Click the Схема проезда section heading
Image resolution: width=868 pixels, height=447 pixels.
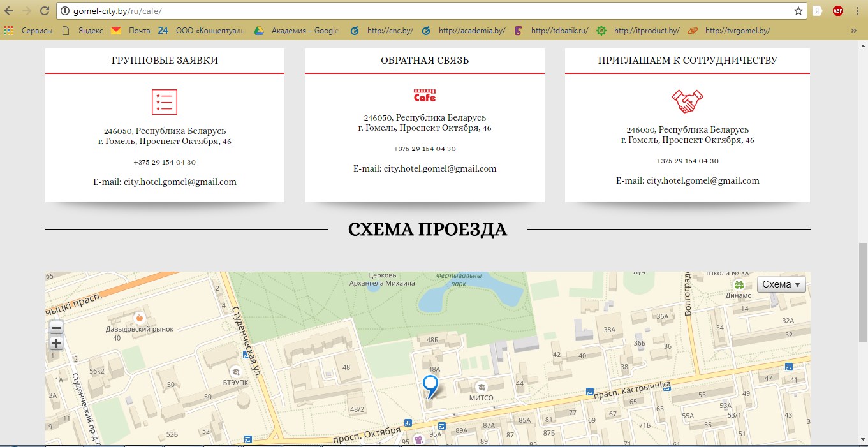click(427, 230)
